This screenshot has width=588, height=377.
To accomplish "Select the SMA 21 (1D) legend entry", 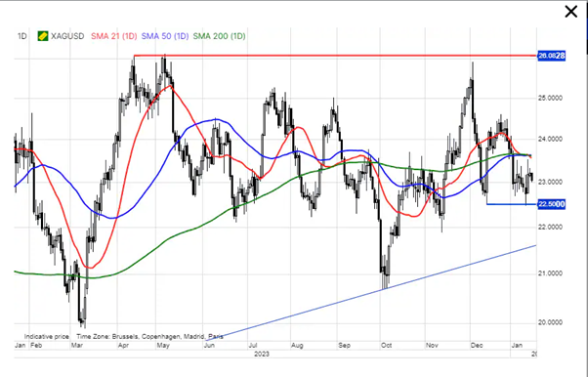I will (113, 36).
